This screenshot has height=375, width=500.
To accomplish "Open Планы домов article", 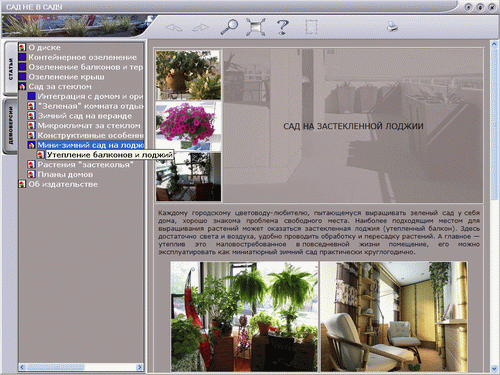I will pos(65,174).
